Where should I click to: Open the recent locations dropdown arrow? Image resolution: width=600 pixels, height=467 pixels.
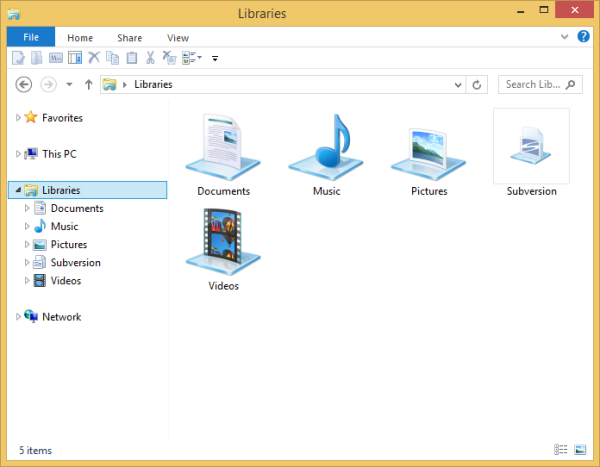[x=69, y=85]
